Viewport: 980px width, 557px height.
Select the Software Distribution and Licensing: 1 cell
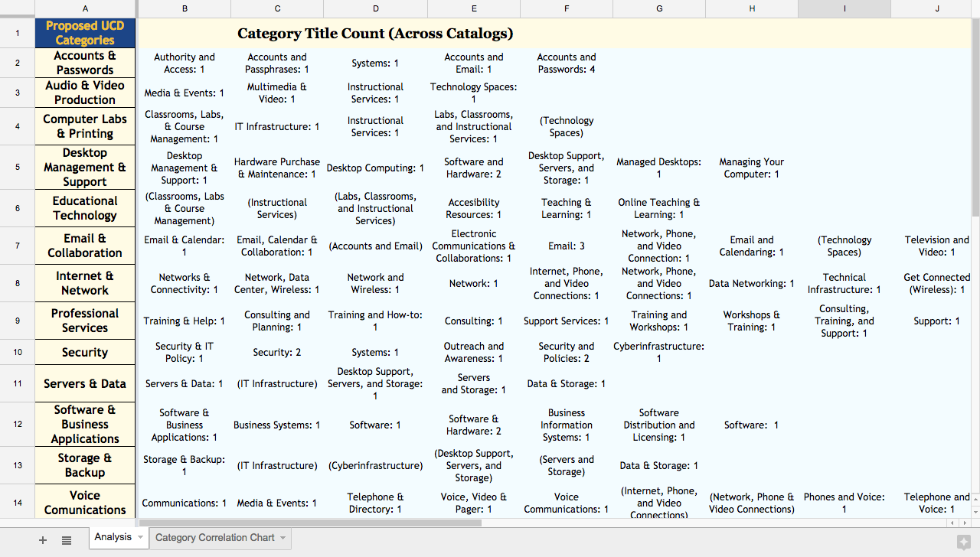tap(659, 425)
